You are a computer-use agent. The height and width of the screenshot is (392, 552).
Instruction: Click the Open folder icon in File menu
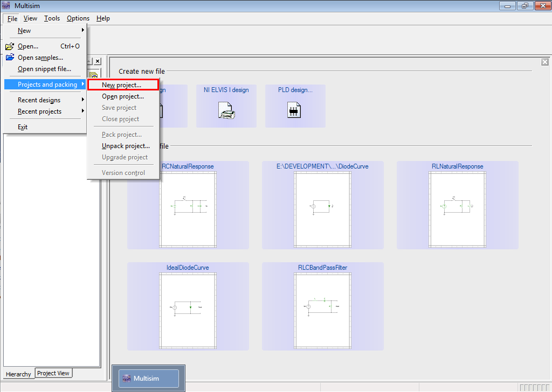point(10,46)
